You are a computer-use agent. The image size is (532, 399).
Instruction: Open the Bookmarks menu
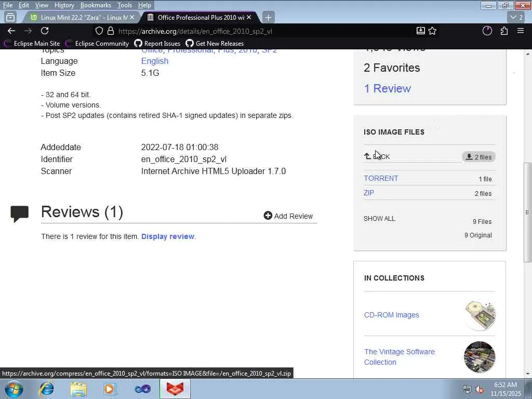[x=96, y=5]
